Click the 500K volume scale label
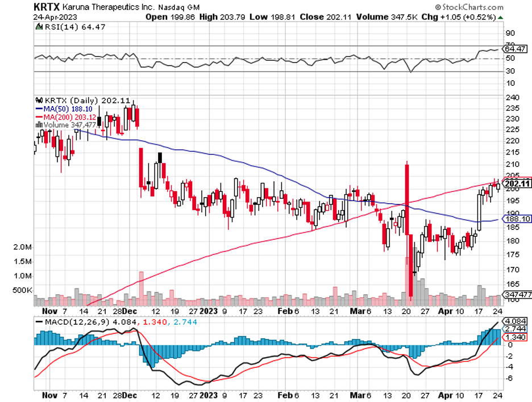 coord(22,291)
